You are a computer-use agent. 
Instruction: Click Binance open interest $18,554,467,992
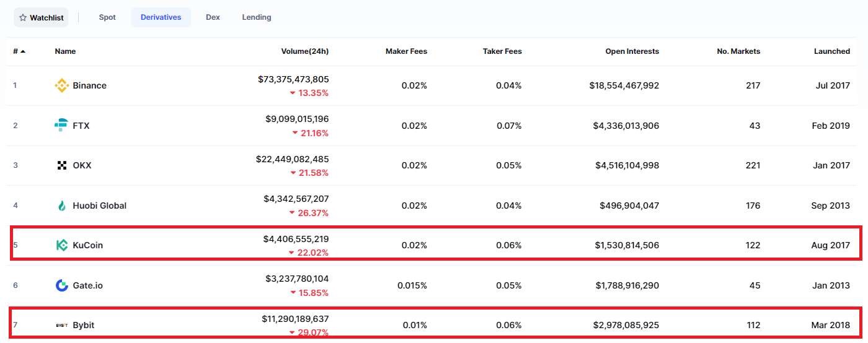pos(624,85)
